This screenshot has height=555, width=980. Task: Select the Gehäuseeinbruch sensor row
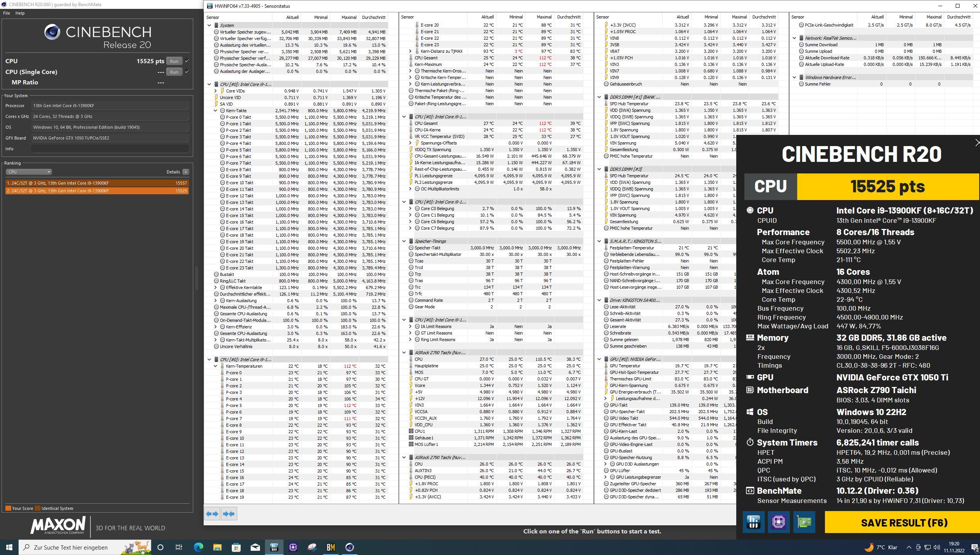tap(687, 84)
